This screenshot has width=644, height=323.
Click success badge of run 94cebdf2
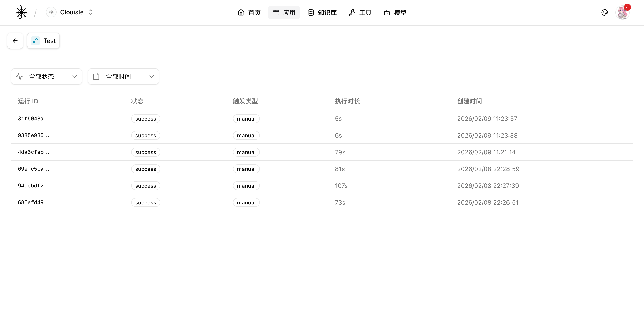pyautogui.click(x=146, y=186)
